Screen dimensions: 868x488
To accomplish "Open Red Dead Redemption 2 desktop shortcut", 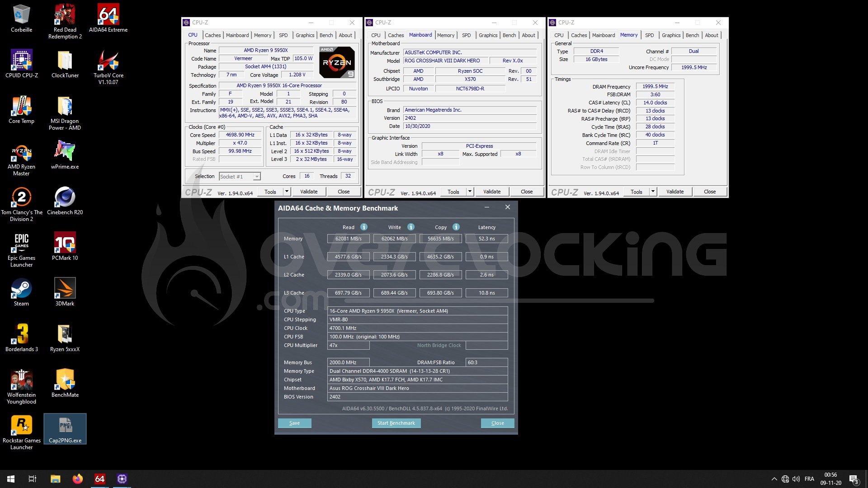I will click(x=65, y=22).
